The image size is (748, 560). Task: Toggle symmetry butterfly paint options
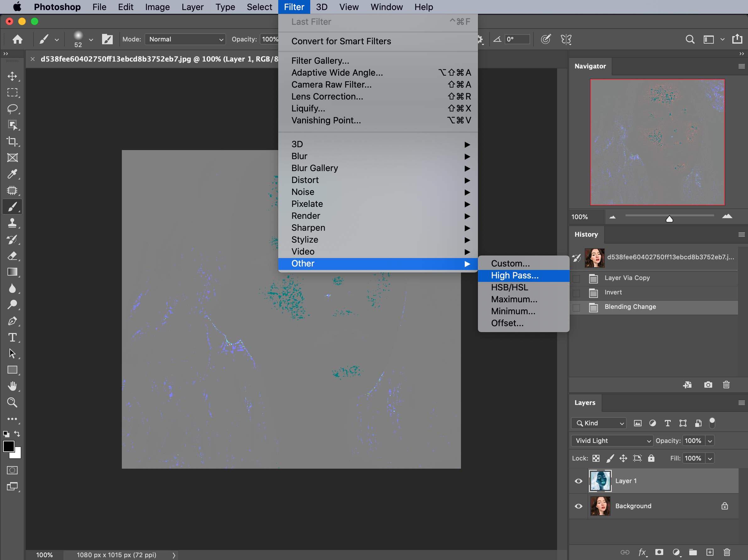566,40
